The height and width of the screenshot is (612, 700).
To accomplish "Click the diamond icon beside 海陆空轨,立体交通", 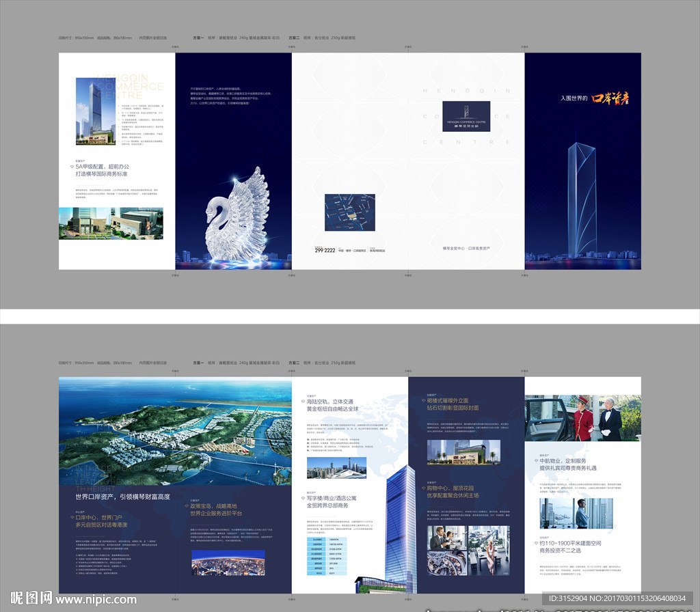I will 303,402.
